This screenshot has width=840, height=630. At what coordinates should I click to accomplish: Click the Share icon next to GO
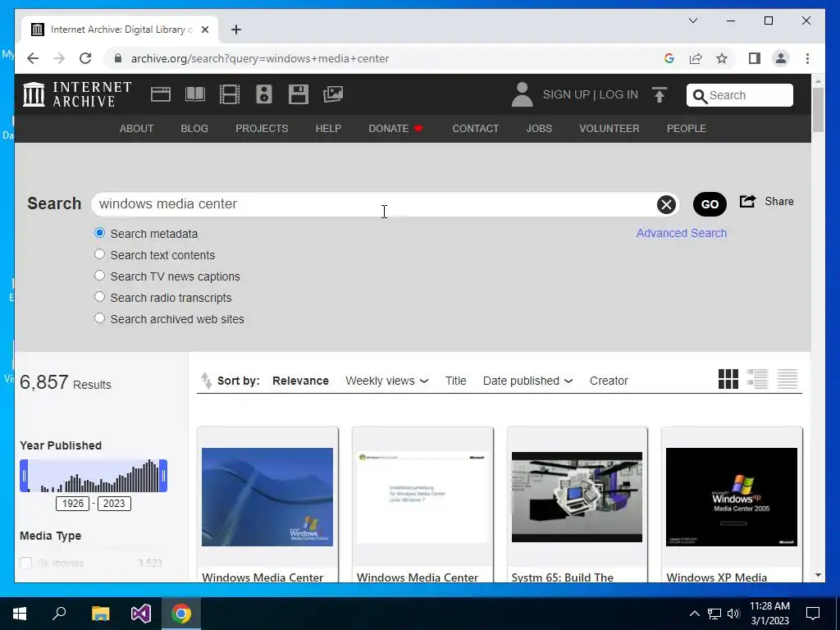[747, 202]
